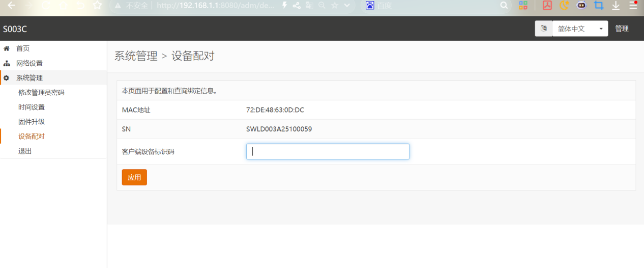The image size is (644, 268).
Task: Open the browser downloads arrow icon
Action: pyautogui.click(x=616, y=6)
